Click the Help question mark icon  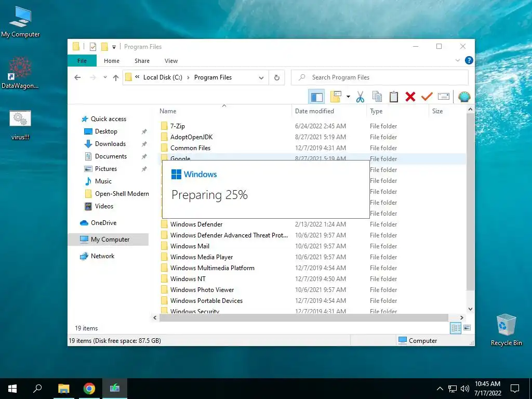click(x=469, y=60)
